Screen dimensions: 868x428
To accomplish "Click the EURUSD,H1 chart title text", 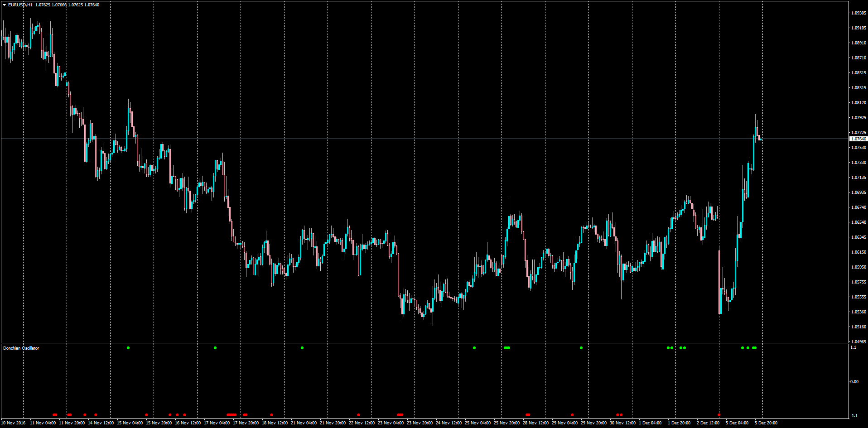I will pyautogui.click(x=20, y=5).
